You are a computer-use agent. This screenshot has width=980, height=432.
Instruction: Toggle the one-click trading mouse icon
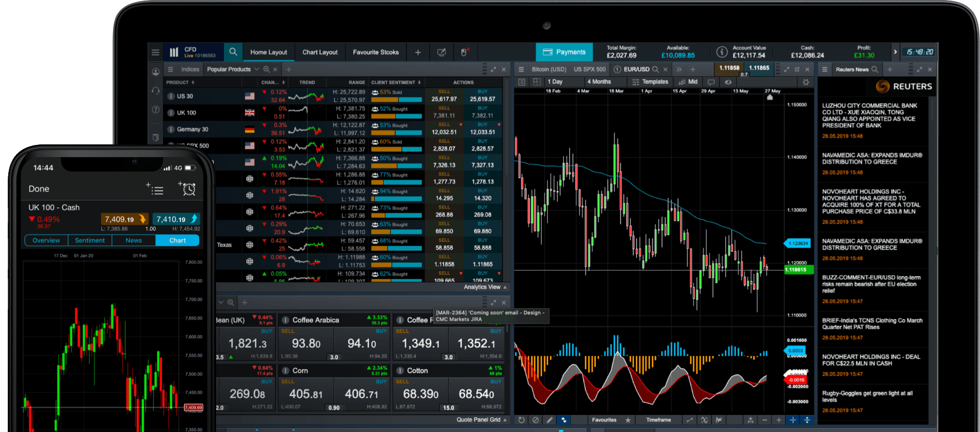(x=464, y=52)
